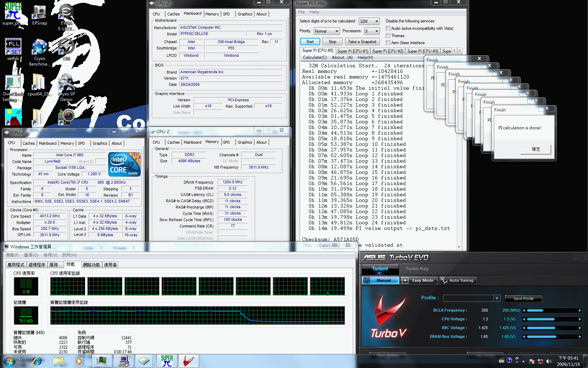Viewport: 588px width, 368px height.
Task: Decrease BCLK Frequency with left arrow
Action: (524, 311)
